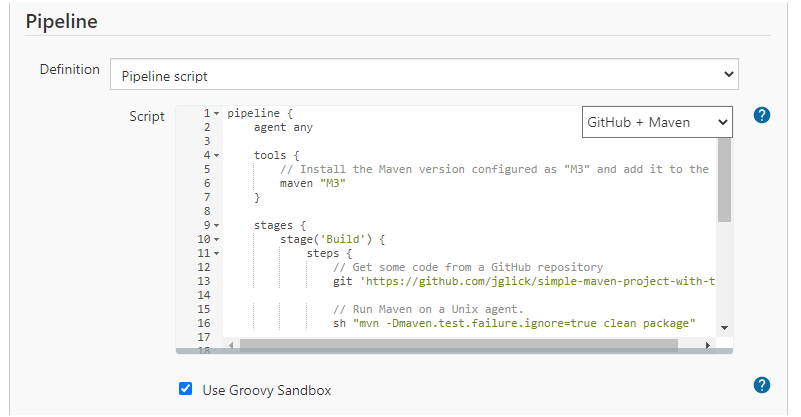This screenshot has height=417, width=801.
Task: Place cursor on 'agent any' line
Action: (x=283, y=127)
